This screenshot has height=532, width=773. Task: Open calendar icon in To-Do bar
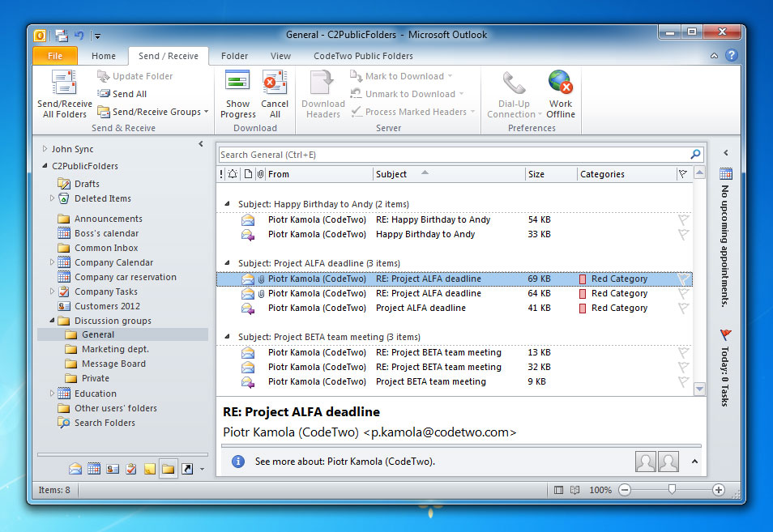(x=726, y=173)
